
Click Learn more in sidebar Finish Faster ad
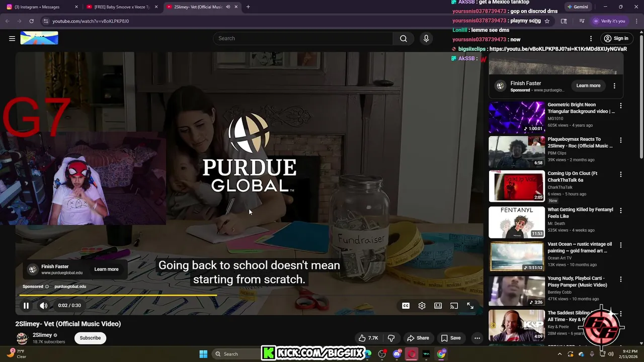[x=588, y=85]
